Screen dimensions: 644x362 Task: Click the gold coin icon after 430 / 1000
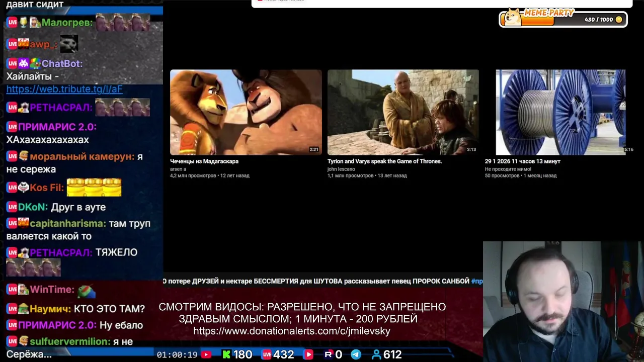point(619,20)
